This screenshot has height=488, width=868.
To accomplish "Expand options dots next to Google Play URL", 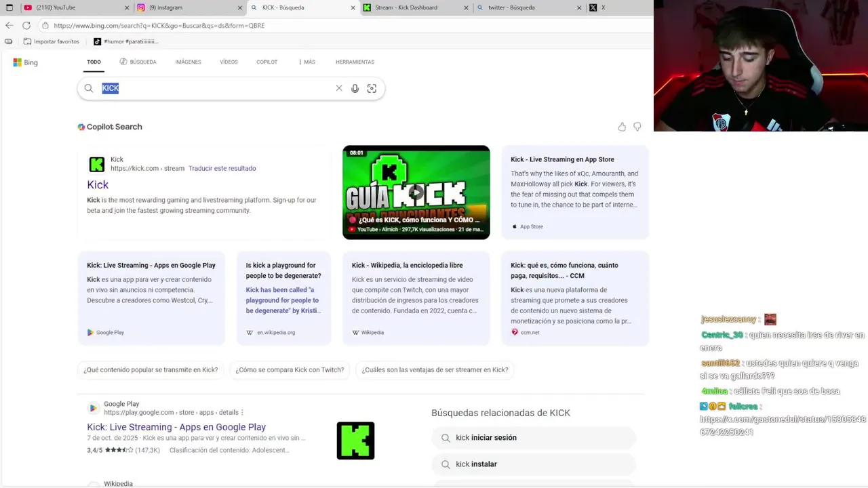I will point(242,412).
